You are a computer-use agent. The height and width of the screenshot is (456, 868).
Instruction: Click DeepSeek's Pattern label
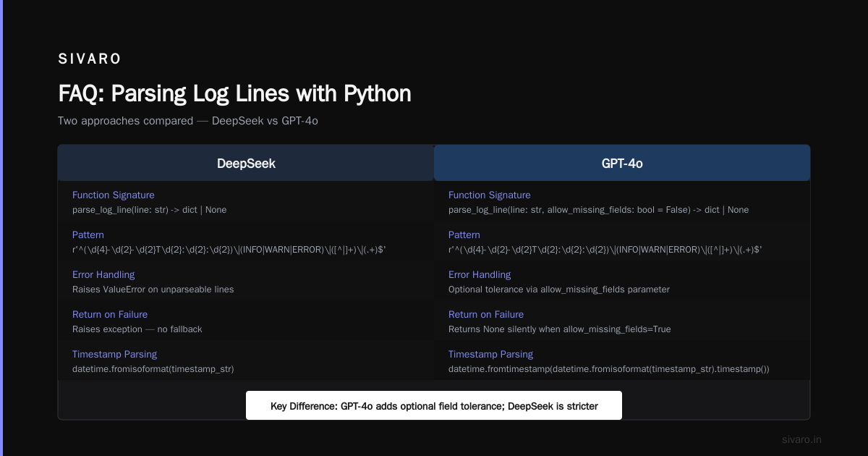tap(88, 235)
